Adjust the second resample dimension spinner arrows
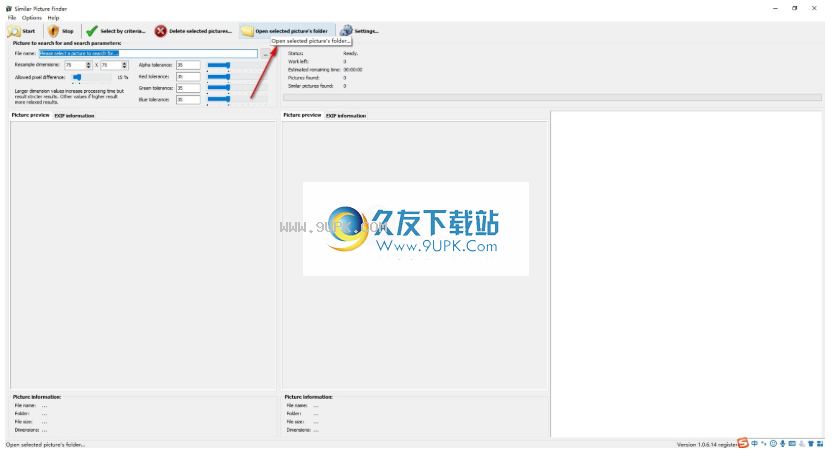 (x=125, y=65)
